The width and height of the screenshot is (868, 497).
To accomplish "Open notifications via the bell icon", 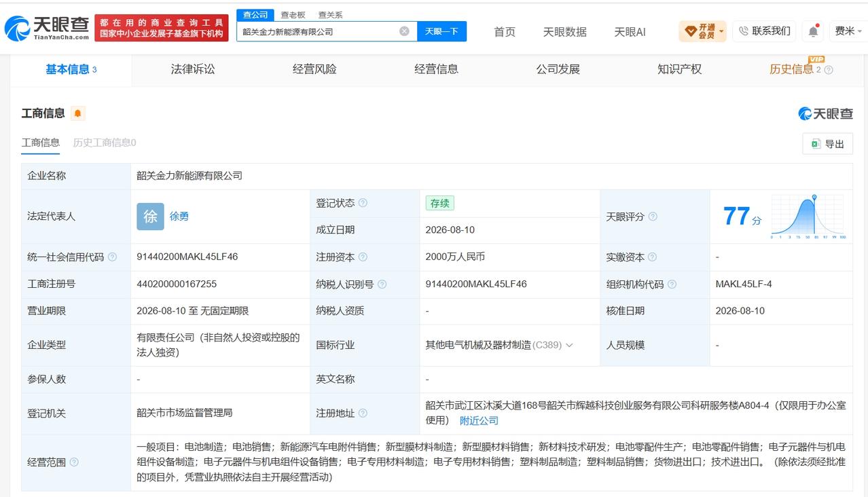I will click(x=812, y=31).
